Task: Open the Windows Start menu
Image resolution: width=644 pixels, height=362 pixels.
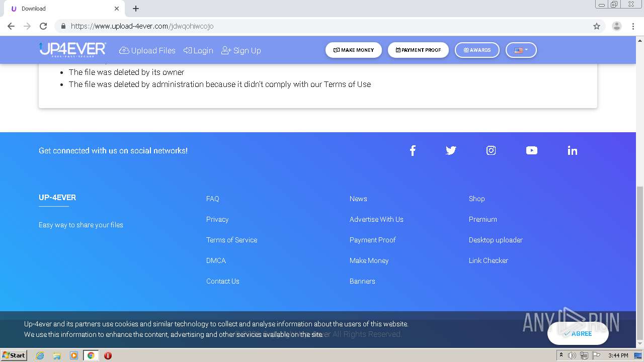Action: 14,355
